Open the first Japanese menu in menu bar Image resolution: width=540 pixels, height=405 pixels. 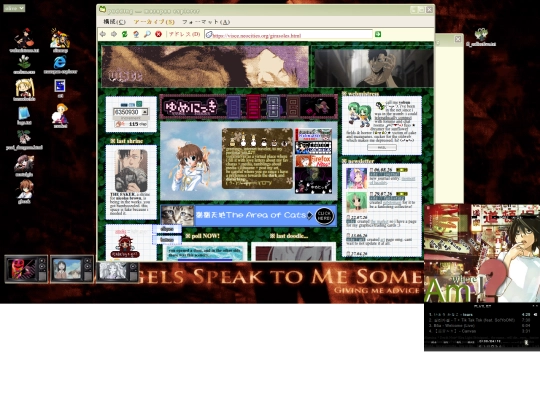[114, 22]
